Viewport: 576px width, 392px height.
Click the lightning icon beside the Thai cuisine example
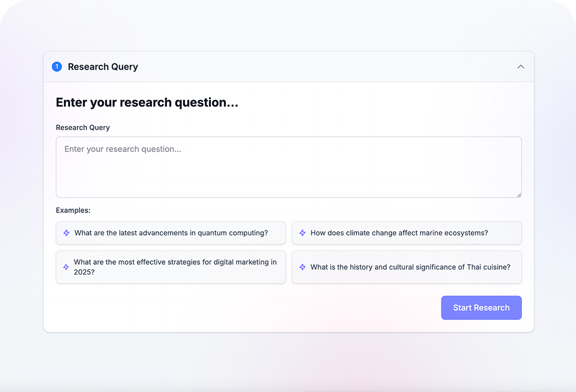coord(302,267)
